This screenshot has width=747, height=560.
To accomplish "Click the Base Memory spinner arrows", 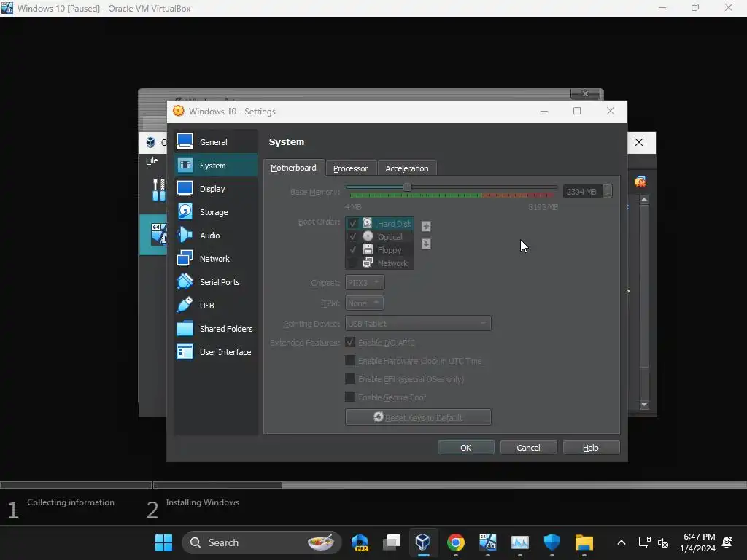I will (x=607, y=192).
